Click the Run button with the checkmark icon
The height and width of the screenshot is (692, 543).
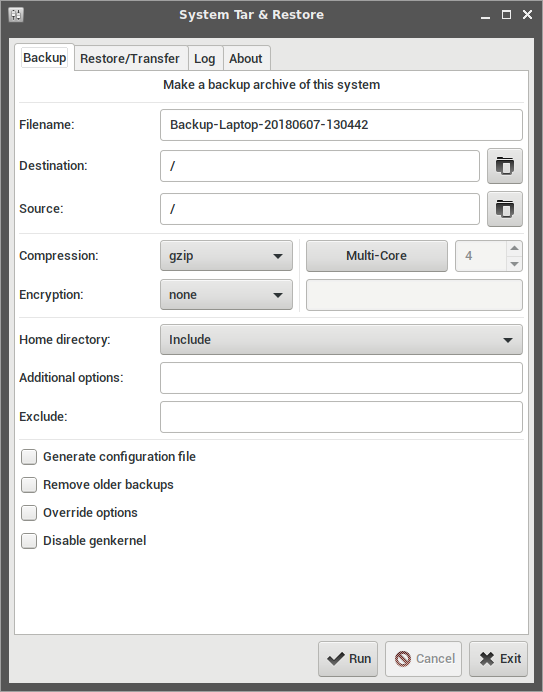(348, 659)
